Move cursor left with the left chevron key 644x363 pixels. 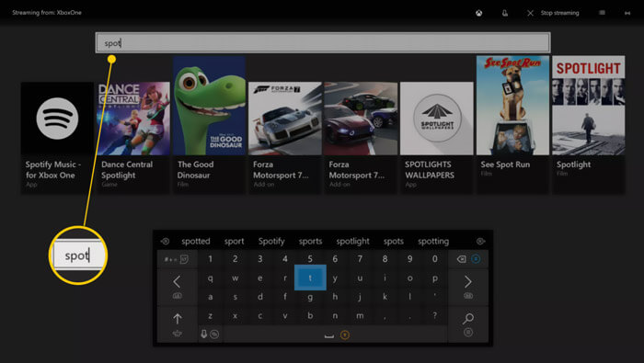pyautogui.click(x=177, y=287)
